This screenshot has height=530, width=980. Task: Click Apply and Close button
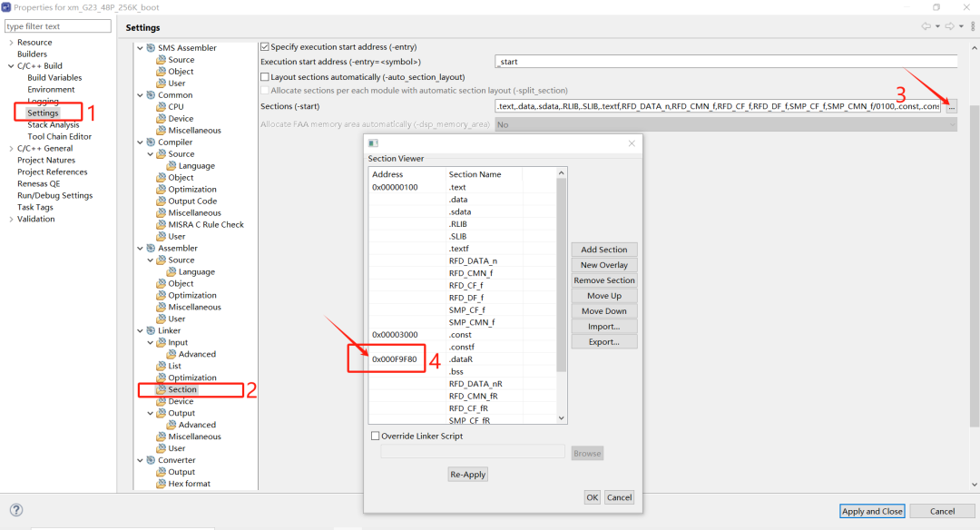(x=872, y=511)
